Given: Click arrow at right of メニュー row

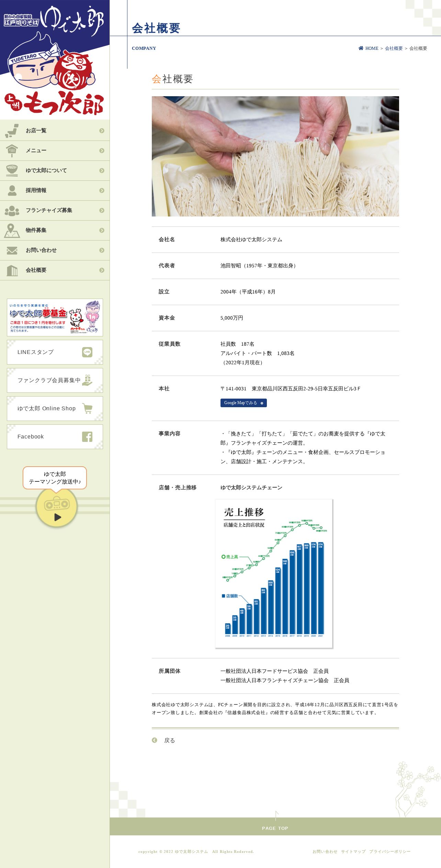Looking at the screenshot, I should (102, 151).
